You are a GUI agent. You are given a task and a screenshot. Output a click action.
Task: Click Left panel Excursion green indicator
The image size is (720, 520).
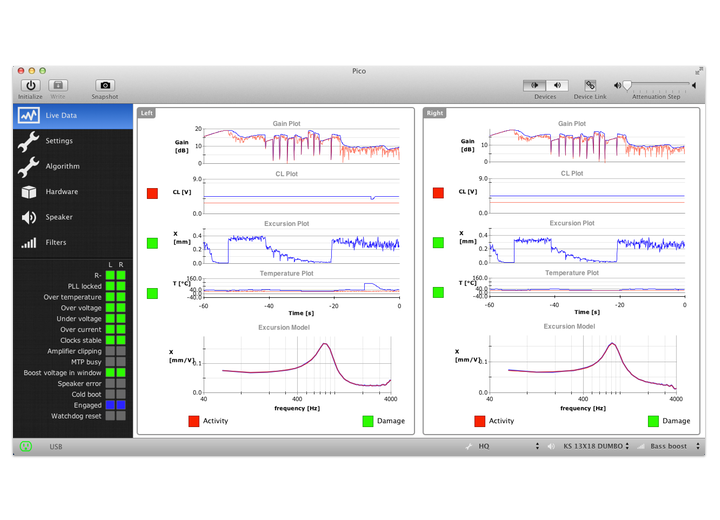pyautogui.click(x=152, y=243)
